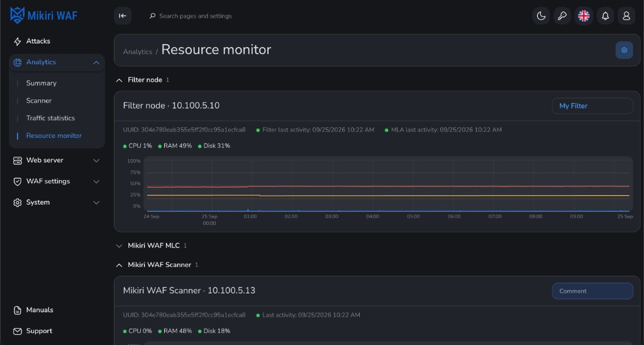
Task: Expand the System menu chevron
Action: pos(96,202)
